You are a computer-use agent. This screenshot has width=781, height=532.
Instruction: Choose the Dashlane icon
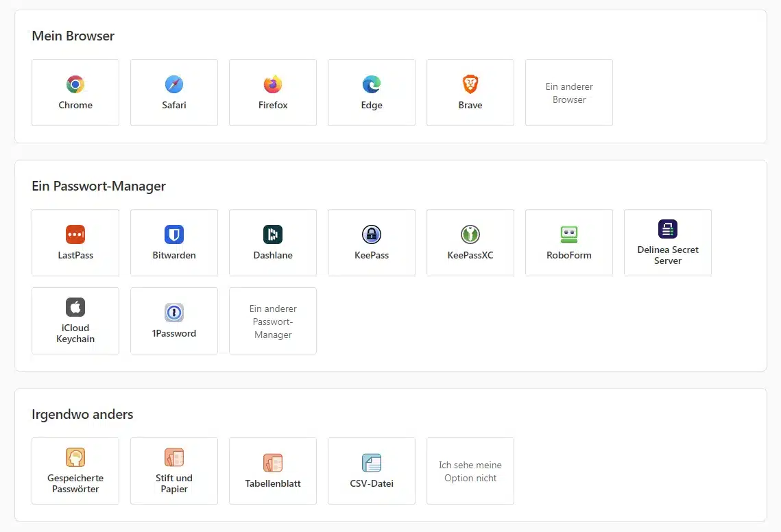pyautogui.click(x=272, y=234)
